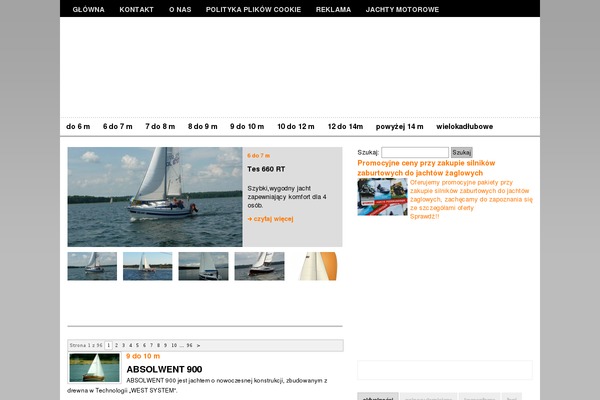This screenshot has height=400, width=600.
Task: Choose the '7 do 8 m' category
Action: [x=160, y=127]
